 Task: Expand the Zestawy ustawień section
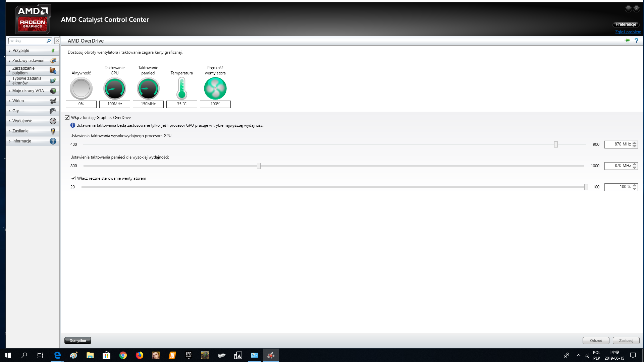pos(28,61)
